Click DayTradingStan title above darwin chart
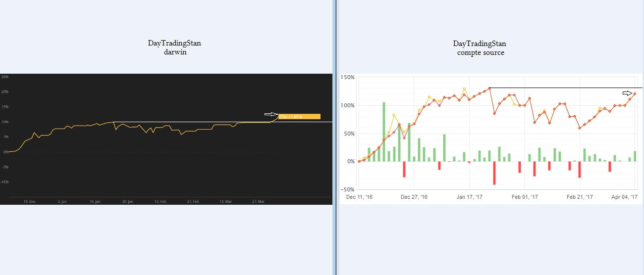644x275 pixels. click(x=174, y=44)
